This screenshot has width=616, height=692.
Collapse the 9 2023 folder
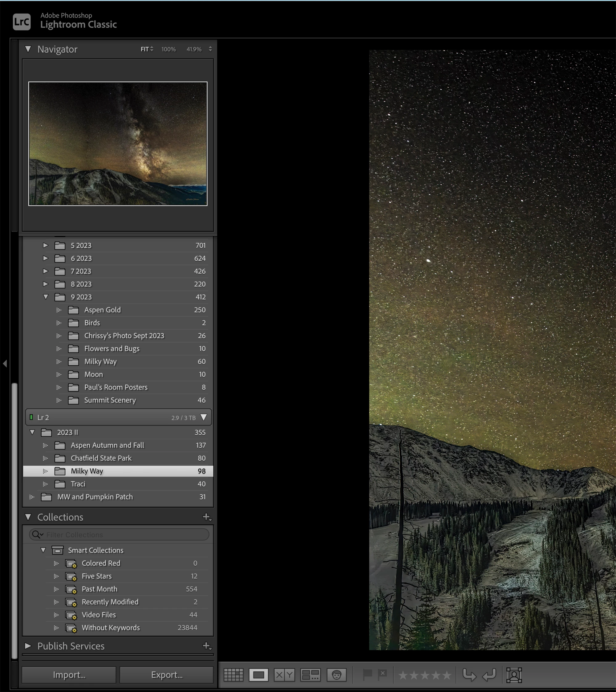pos(46,297)
